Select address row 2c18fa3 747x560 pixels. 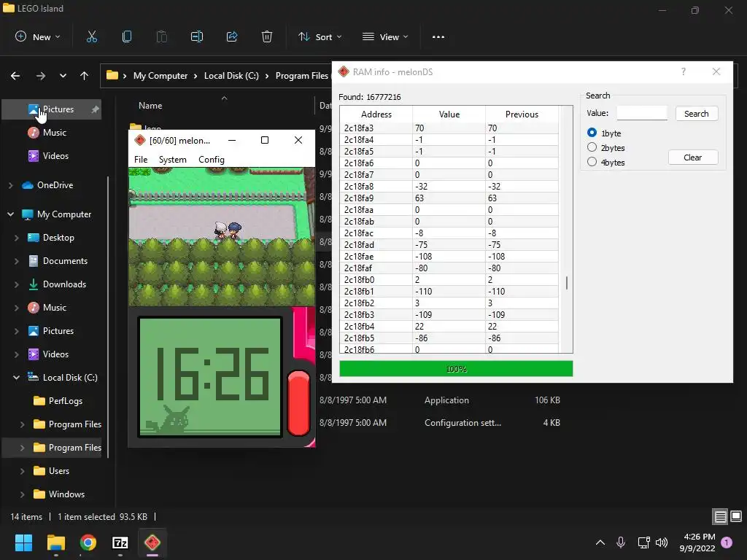[449, 128]
